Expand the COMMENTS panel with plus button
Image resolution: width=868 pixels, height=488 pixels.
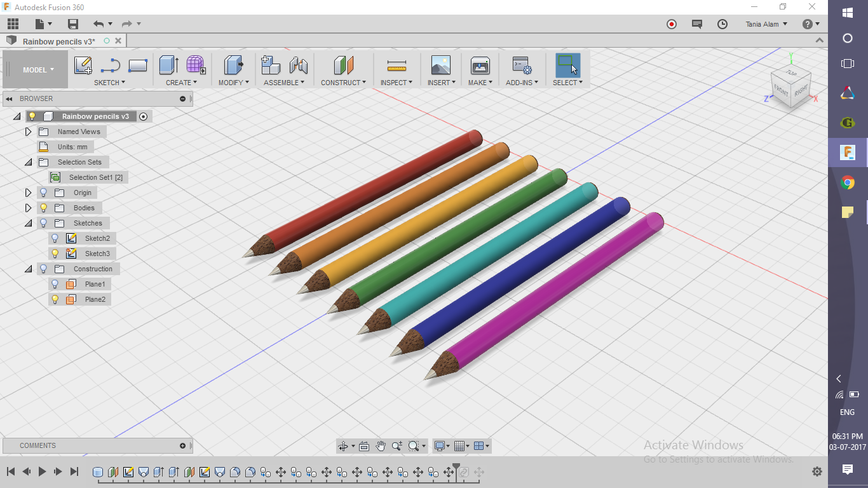(x=183, y=445)
